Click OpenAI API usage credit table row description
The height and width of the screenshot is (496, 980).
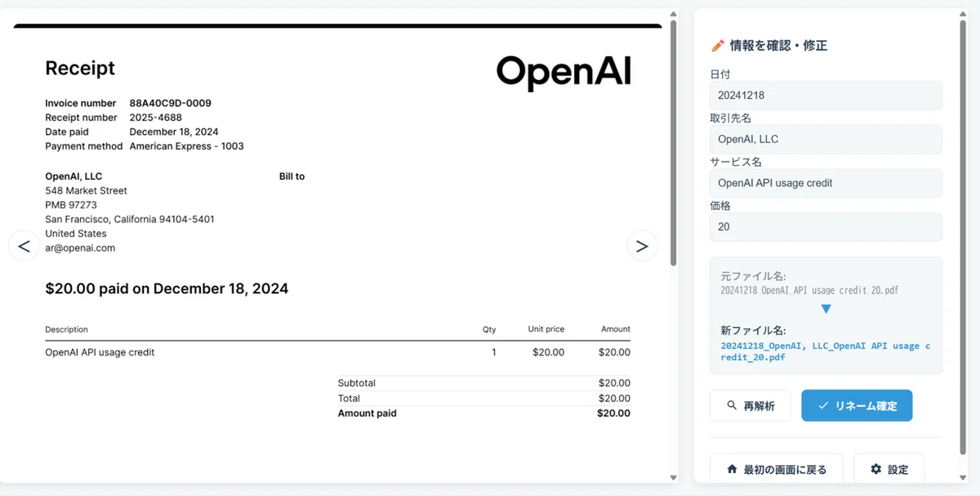pyautogui.click(x=100, y=352)
